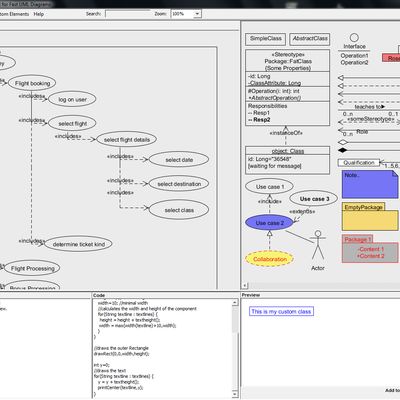Select the Stereotype FatClass palette element
The height and width of the screenshot is (400, 400).
click(x=288, y=88)
